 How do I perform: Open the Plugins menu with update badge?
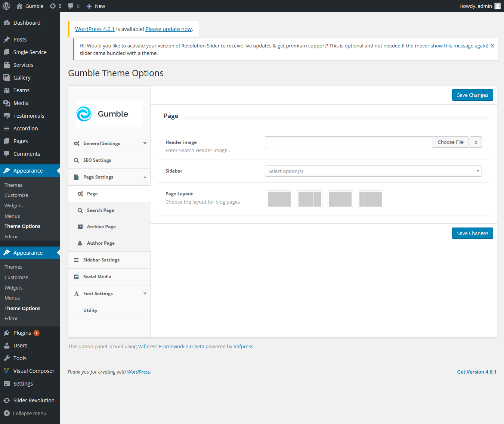coord(22,333)
